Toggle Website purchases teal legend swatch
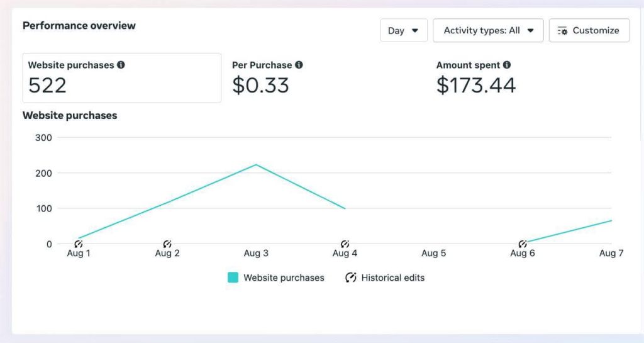The image size is (644, 343). point(233,278)
